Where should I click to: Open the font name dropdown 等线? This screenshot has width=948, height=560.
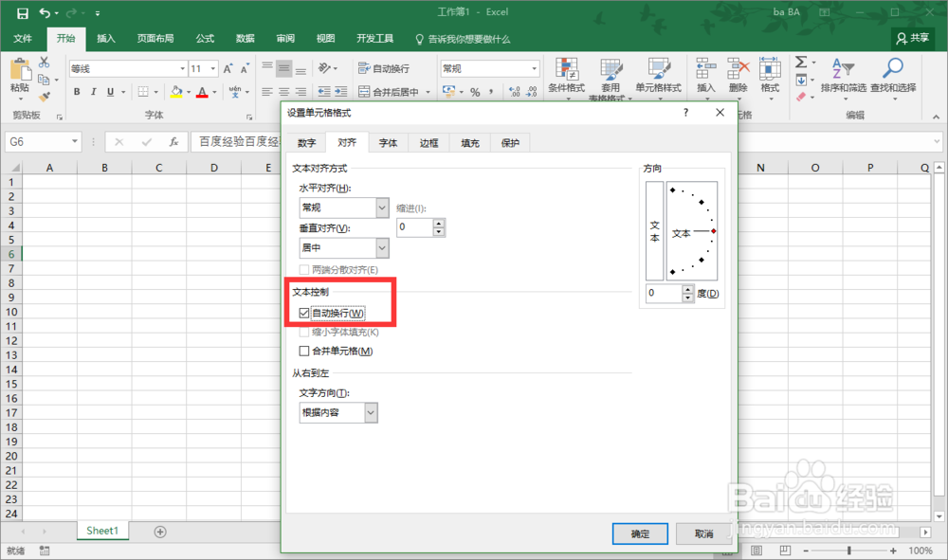click(182, 69)
